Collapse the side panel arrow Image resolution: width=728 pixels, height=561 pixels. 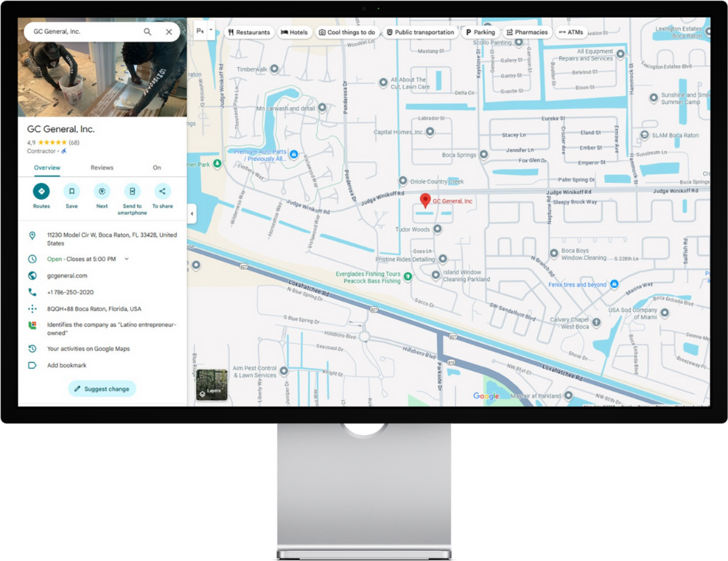[191, 213]
